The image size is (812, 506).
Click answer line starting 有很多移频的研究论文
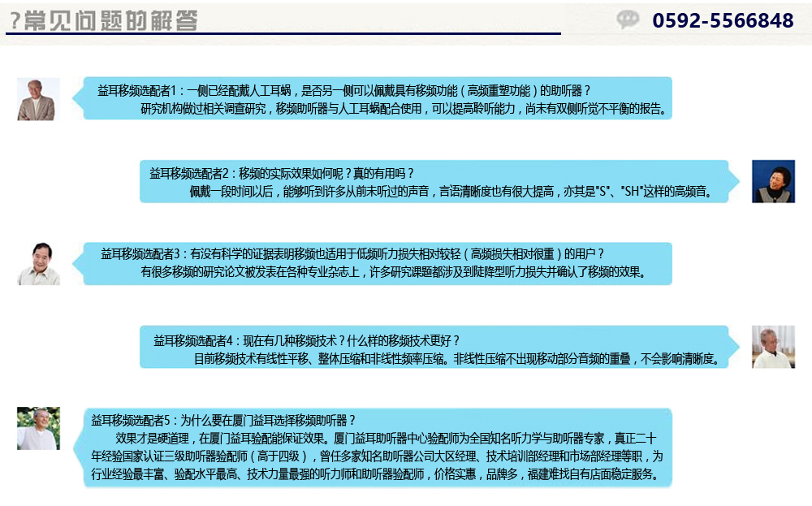tap(394, 272)
